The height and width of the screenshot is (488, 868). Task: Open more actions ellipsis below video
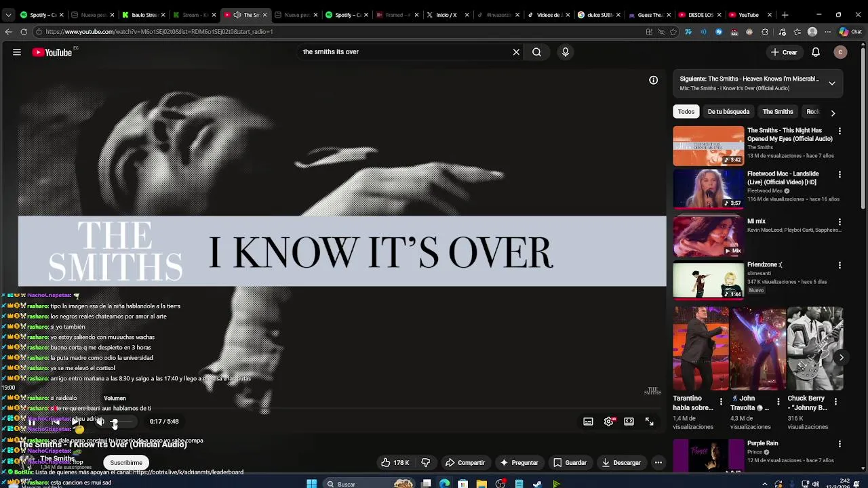[658, 463]
